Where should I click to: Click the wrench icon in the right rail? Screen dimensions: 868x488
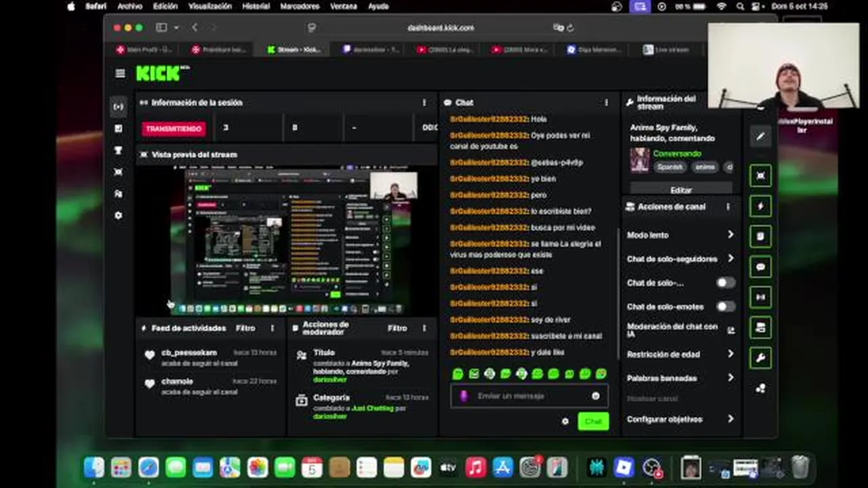(x=760, y=358)
